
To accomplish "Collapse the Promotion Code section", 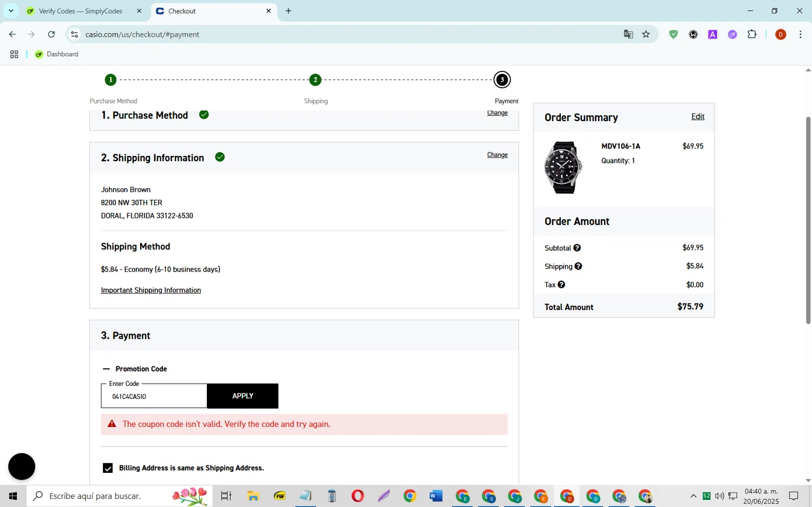I will tap(106, 369).
